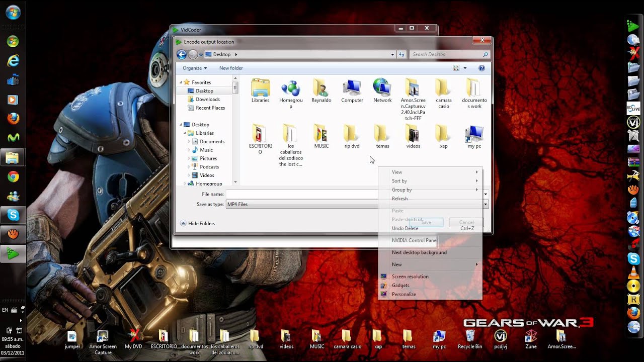This screenshot has height=362, width=644.
Task: Choose Personalize from the context menu
Action: click(430, 294)
